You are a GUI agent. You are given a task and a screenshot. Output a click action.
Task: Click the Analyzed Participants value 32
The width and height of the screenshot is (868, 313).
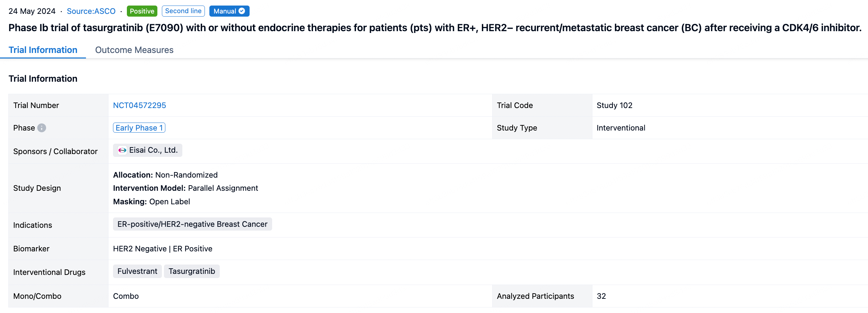tap(601, 296)
